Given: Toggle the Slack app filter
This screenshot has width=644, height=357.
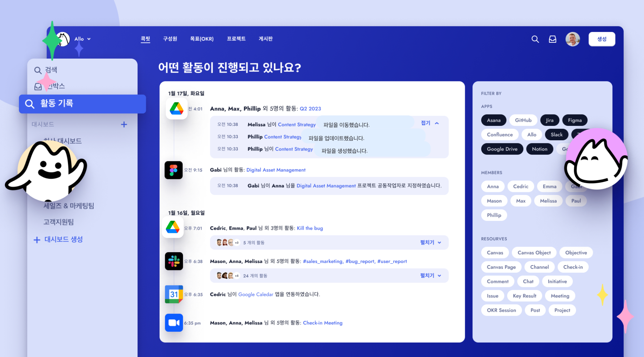Looking at the screenshot, I should 556,135.
